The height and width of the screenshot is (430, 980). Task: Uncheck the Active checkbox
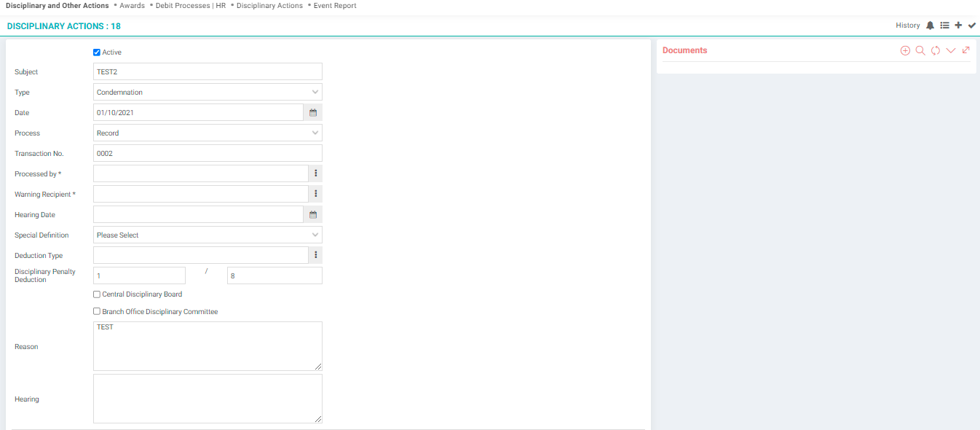(x=97, y=52)
